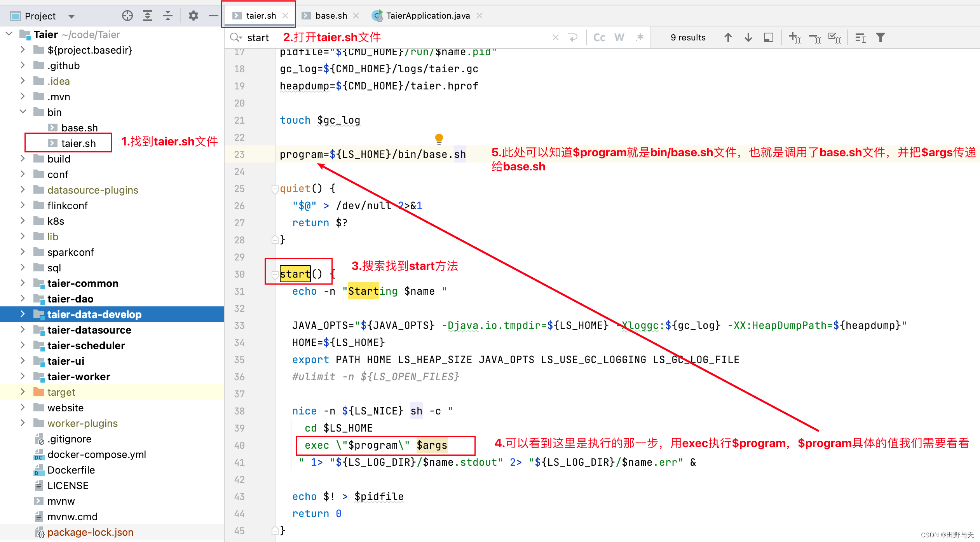This screenshot has width=980, height=542.
Task: Enable regex .* search mode
Action: 640,37
